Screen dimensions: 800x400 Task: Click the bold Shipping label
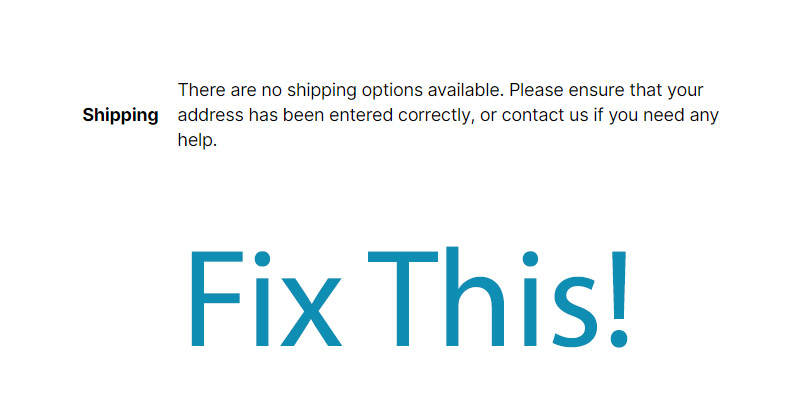coord(120,116)
